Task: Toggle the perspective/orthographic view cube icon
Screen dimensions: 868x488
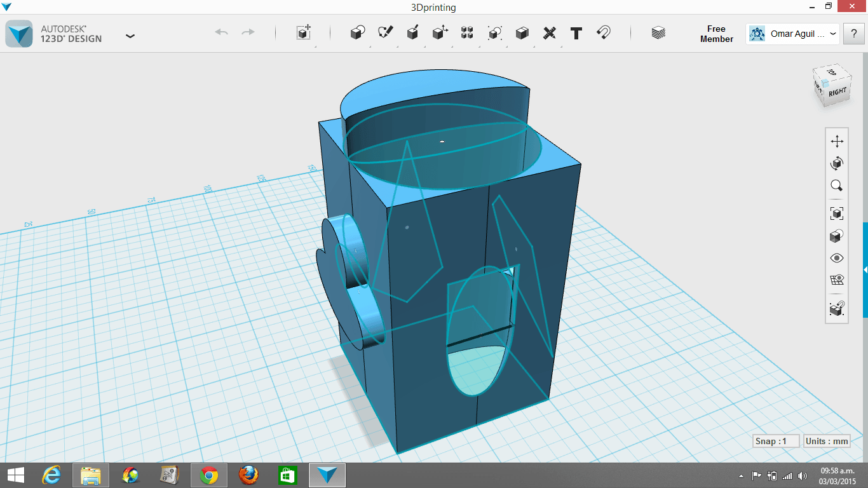Action: pyautogui.click(x=837, y=236)
